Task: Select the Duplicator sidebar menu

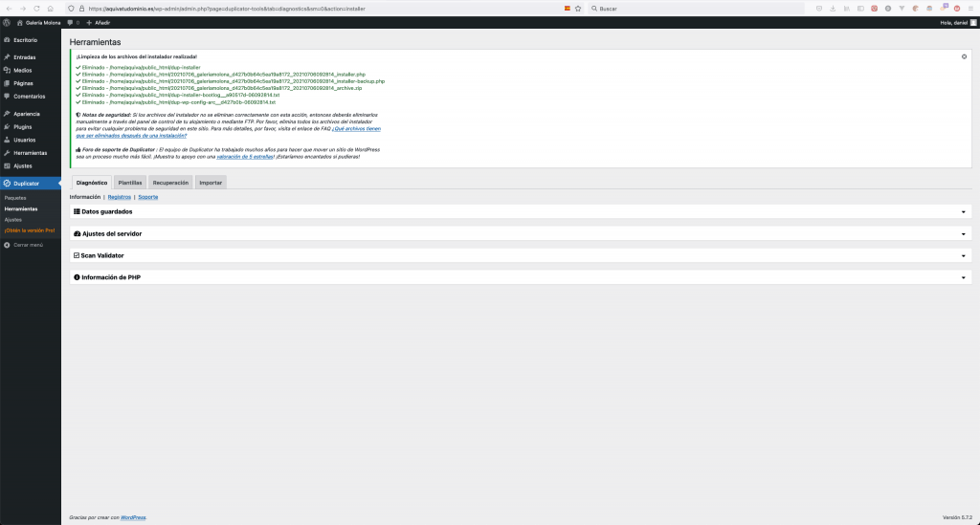Action: 31,184
